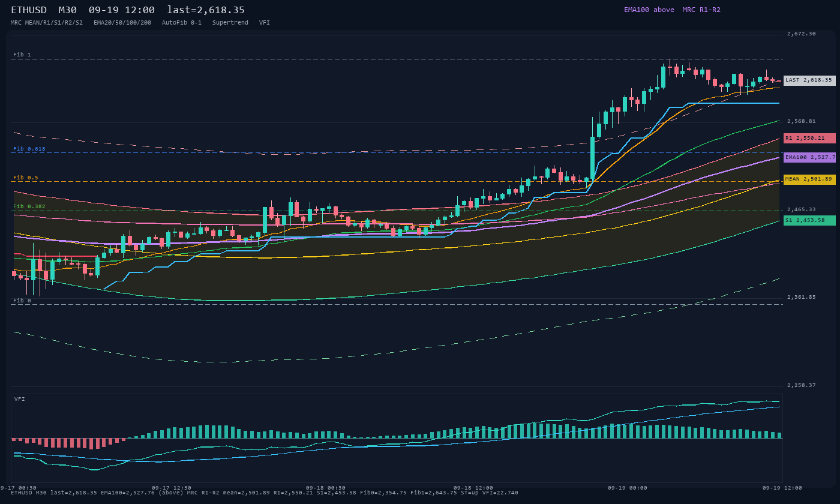Click the ETHUSD symbol title
840x504 pixels.
pyautogui.click(x=29, y=10)
